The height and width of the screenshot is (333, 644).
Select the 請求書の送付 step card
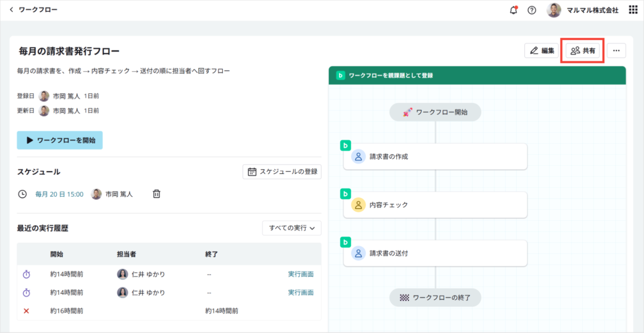(435, 253)
